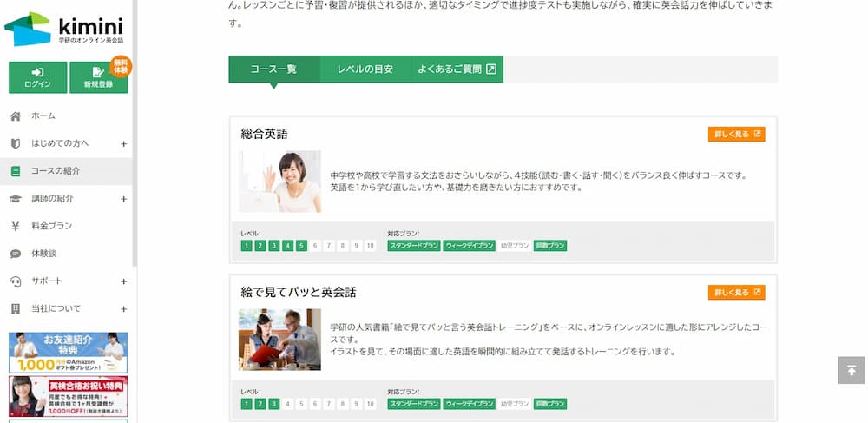The image size is (868, 423).
Task: Open the よくあるご質問 tab
Action: click(x=457, y=69)
